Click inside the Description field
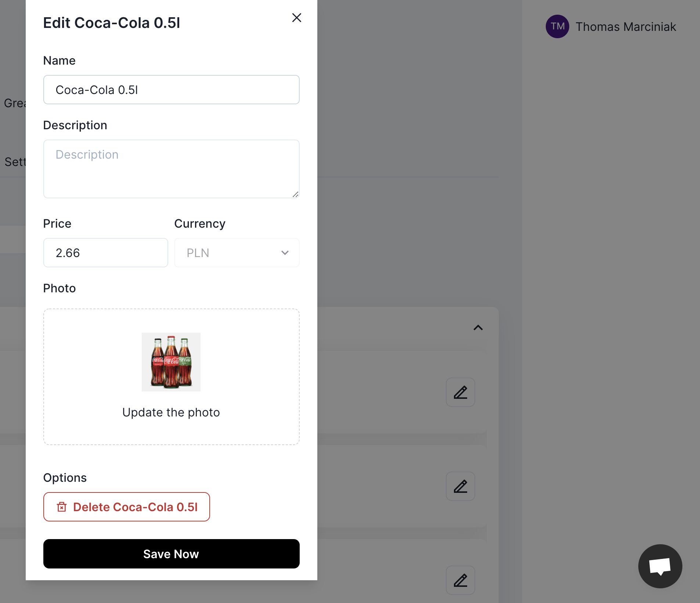Viewport: 700px width, 603px height. click(x=171, y=169)
